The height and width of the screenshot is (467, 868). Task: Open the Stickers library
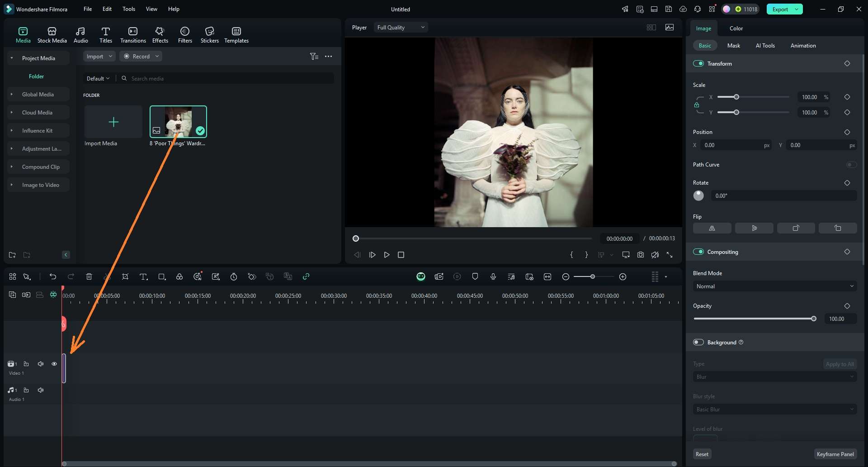click(x=210, y=35)
